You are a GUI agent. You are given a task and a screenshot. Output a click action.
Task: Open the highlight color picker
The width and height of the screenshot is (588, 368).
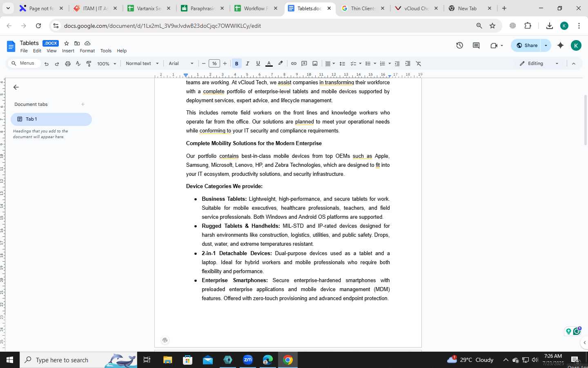280,64
